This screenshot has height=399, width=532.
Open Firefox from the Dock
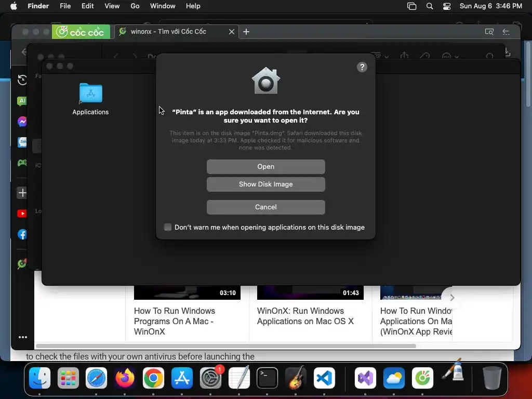(125, 378)
